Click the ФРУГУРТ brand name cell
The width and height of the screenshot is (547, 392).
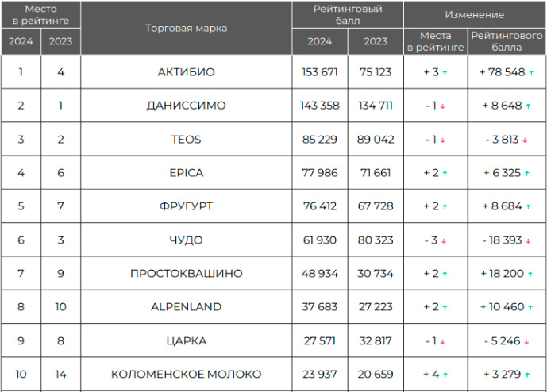click(x=187, y=206)
